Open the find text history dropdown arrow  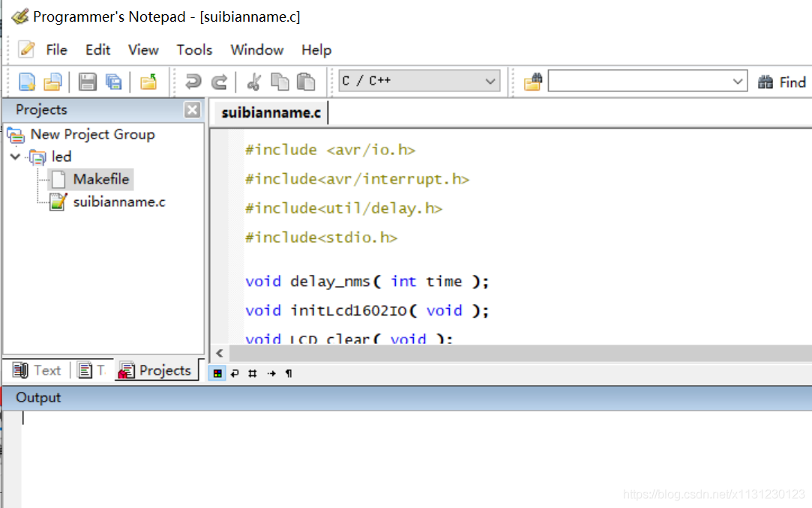tap(738, 81)
